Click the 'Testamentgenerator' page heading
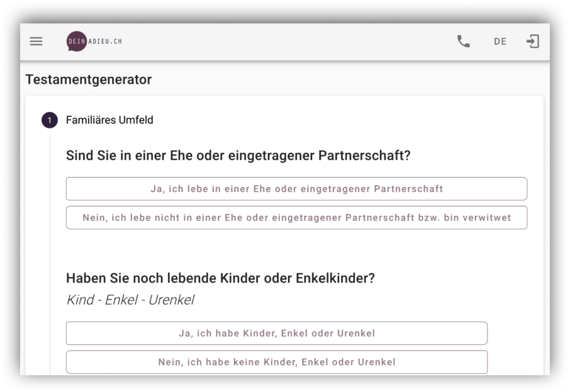 click(89, 80)
